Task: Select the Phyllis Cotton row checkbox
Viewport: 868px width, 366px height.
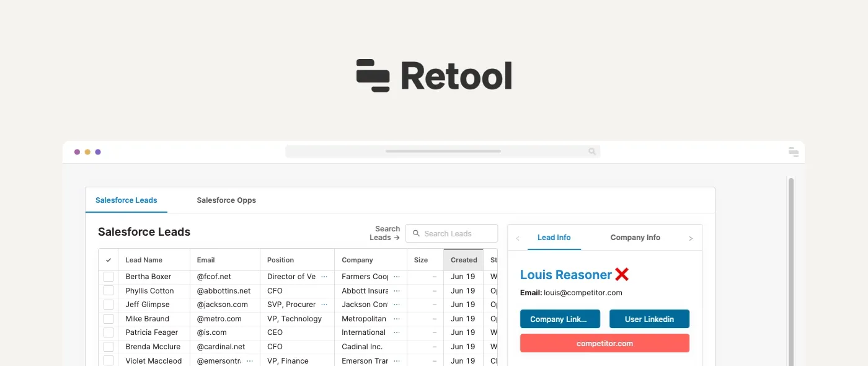Action: click(108, 290)
